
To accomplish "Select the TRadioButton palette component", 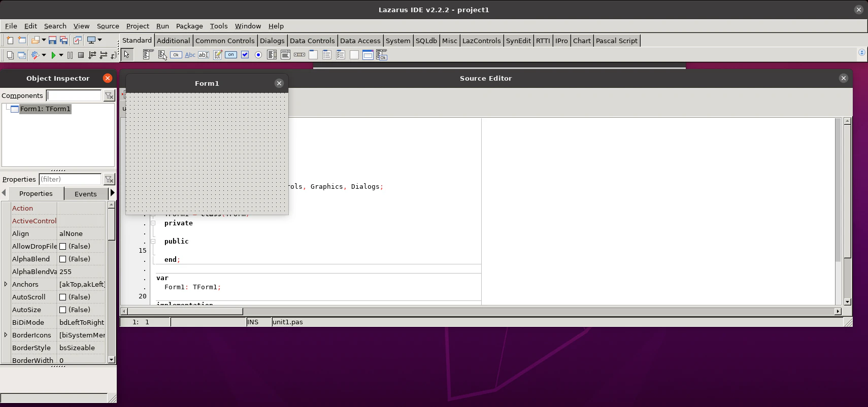I will [x=258, y=55].
